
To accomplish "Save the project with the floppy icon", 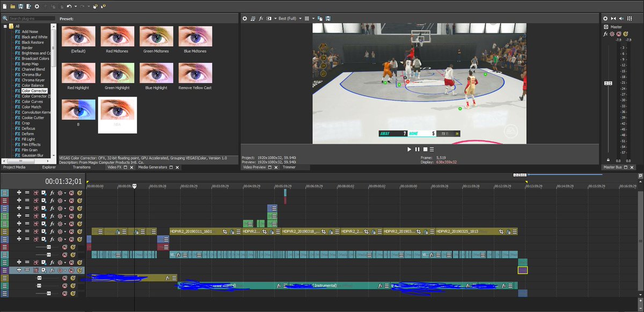I will [20, 6].
